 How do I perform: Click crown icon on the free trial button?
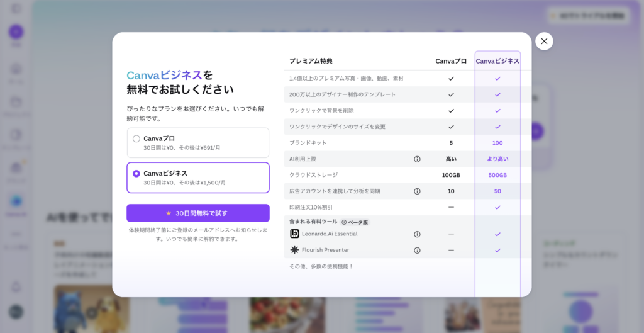[x=169, y=213]
